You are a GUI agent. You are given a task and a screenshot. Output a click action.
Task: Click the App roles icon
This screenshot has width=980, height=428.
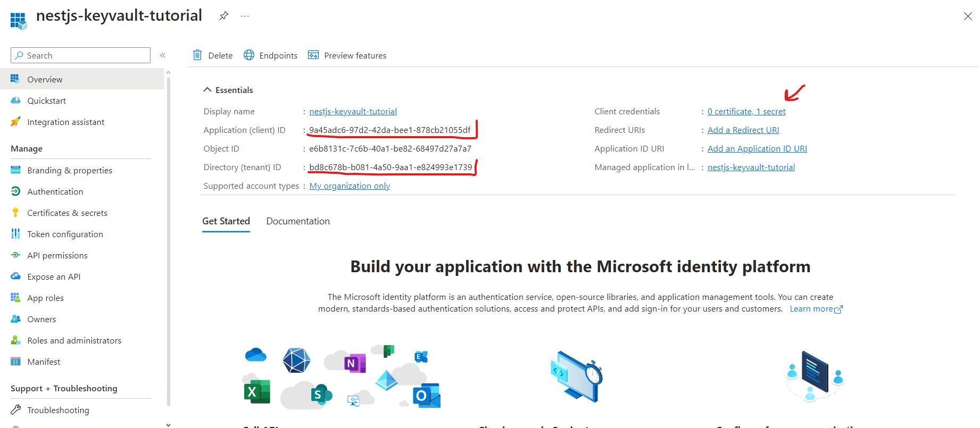click(15, 298)
